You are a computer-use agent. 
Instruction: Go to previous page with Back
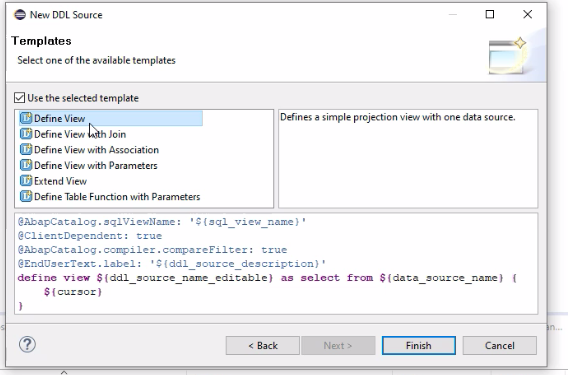point(263,345)
